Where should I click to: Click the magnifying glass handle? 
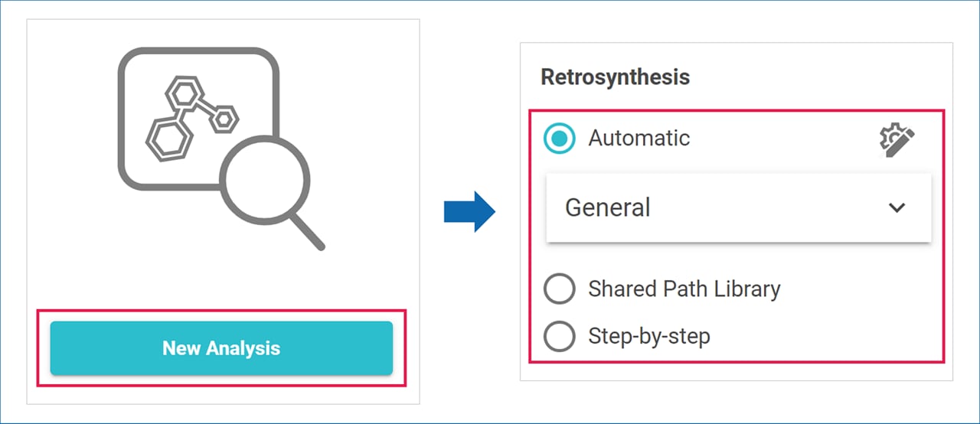pos(308,233)
